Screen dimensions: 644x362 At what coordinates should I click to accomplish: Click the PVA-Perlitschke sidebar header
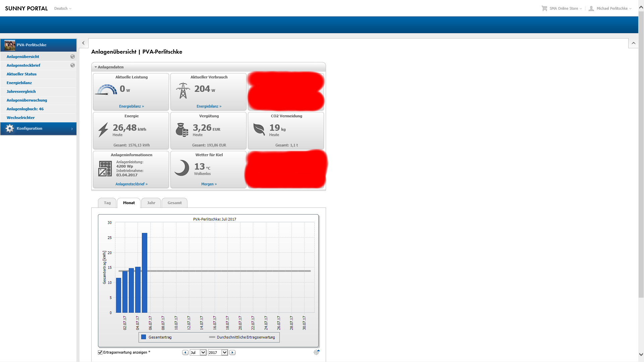pyautogui.click(x=39, y=45)
